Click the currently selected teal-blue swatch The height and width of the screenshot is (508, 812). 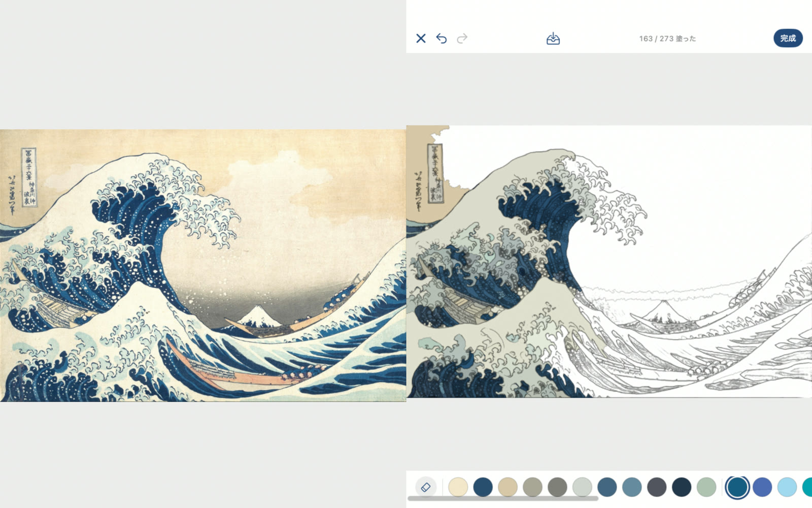[x=737, y=487]
